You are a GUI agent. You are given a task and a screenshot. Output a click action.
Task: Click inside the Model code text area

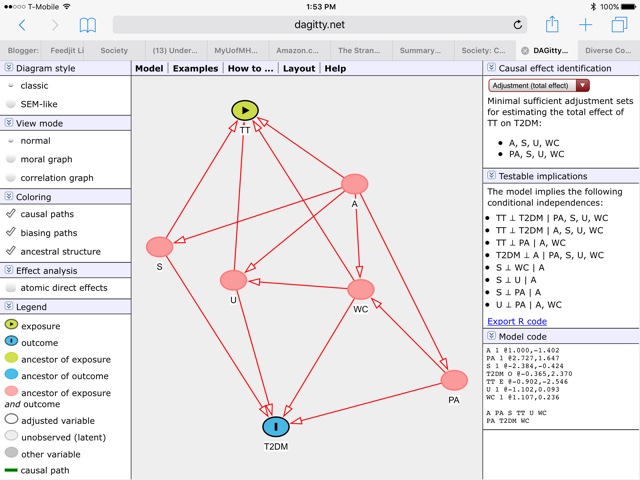(x=560, y=400)
